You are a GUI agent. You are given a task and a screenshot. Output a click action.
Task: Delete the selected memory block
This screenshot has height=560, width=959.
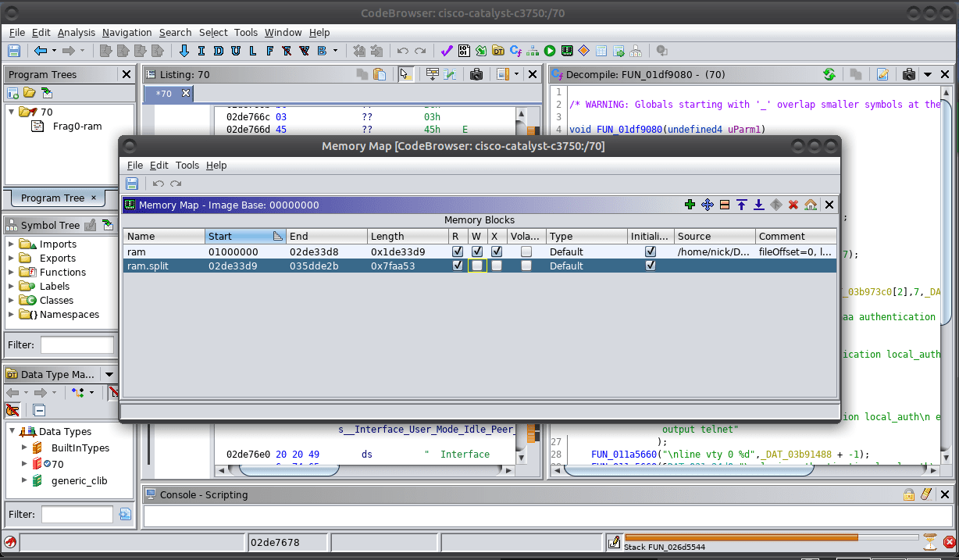793,205
